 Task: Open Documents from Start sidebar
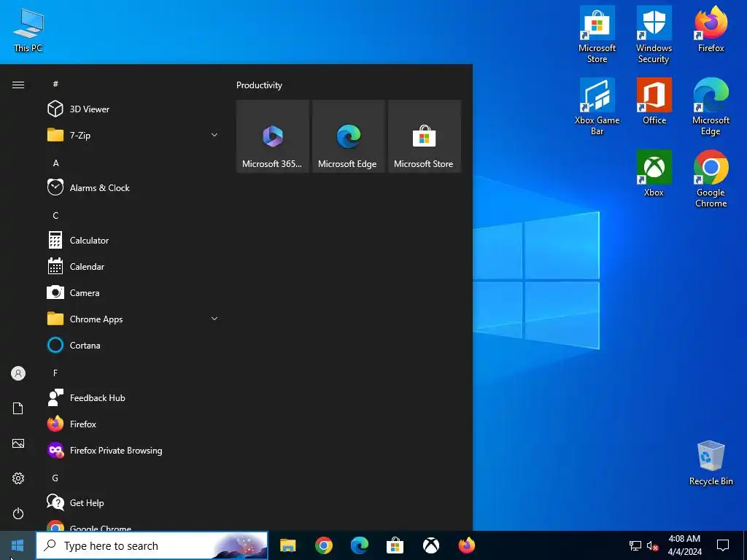(18, 408)
